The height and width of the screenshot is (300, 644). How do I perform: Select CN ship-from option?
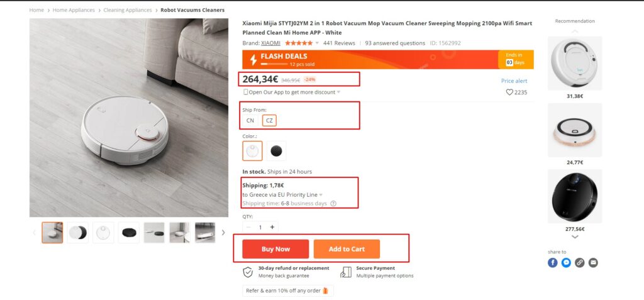[x=250, y=121]
